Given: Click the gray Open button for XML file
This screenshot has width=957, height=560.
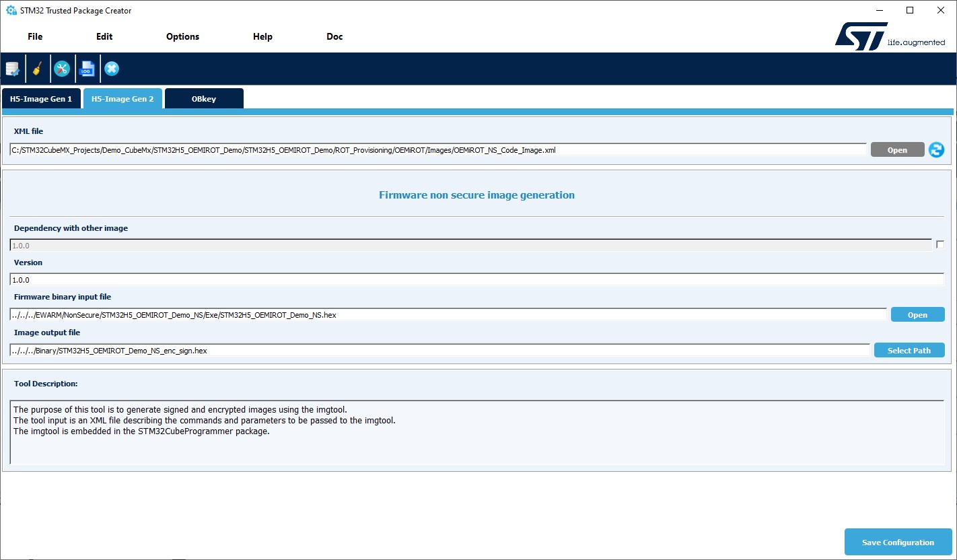Looking at the screenshot, I should click(897, 150).
